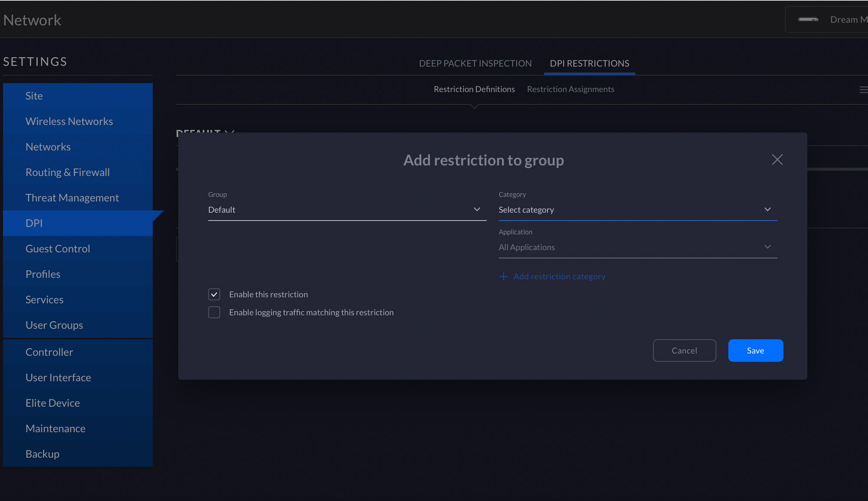868x501 pixels.
Task: Open Wireless Networks settings
Action: pyautogui.click(x=78, y=121)
